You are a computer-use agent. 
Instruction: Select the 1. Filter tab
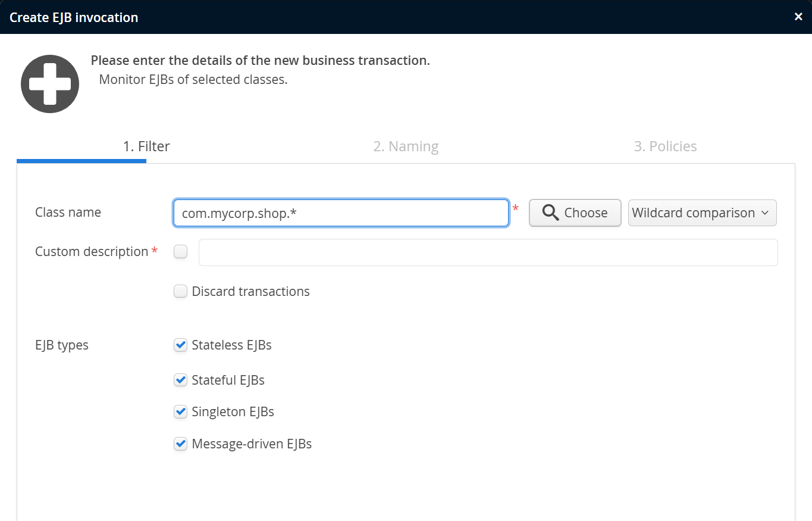[x=146, y=146]
